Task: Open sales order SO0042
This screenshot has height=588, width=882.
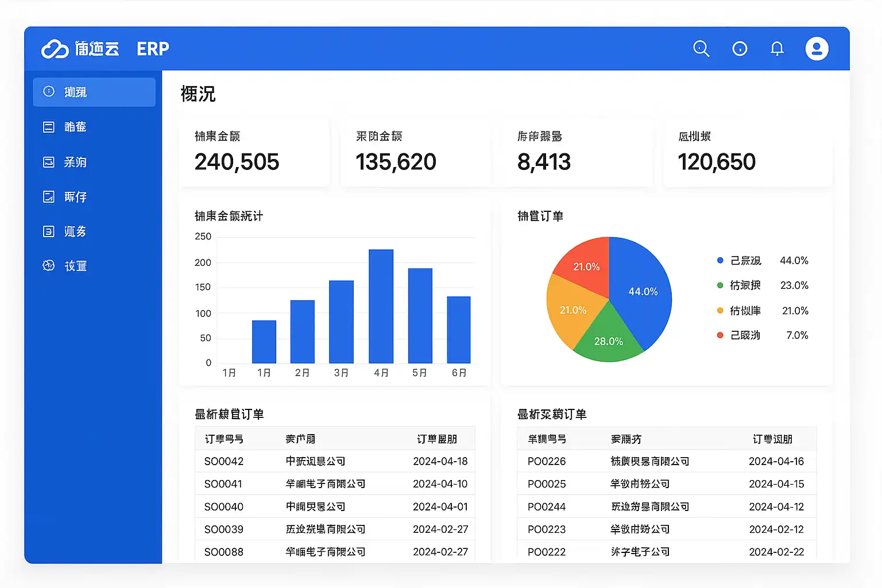Action: point(224,461)
